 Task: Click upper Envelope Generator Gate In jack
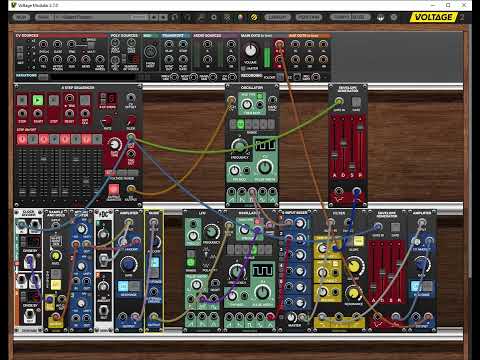pos(339,101)
